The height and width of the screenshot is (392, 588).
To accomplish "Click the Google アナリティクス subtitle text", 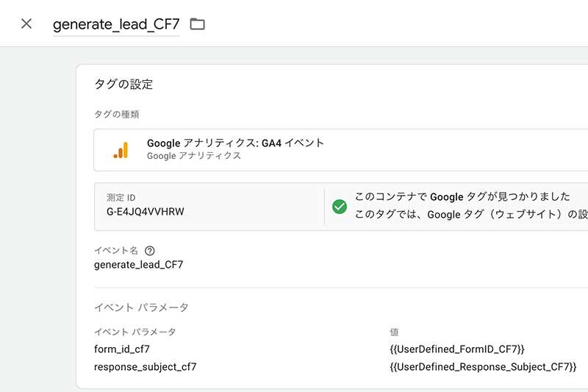I will tap(194, 156).
